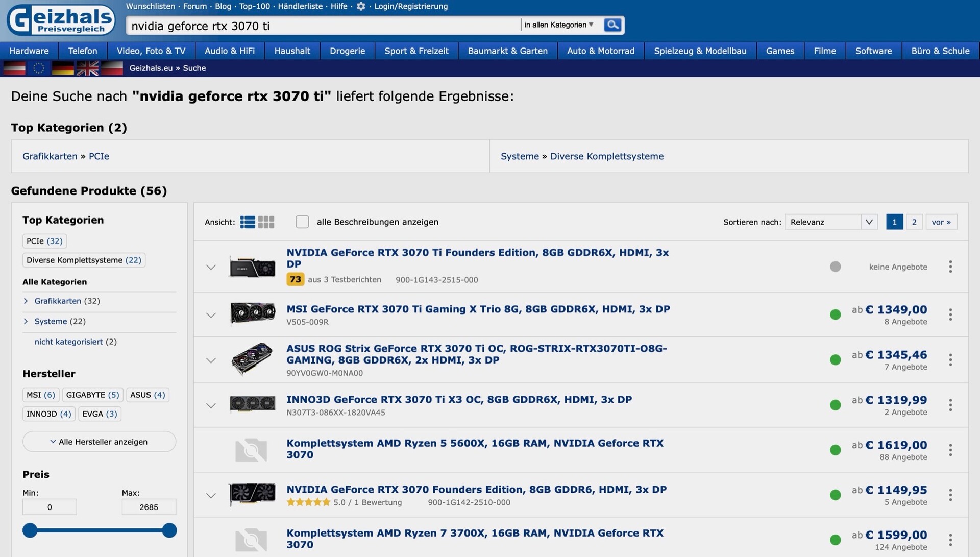Screen dimensions: 980x557
Task: Open the Relevanz sort dropdown
Action: [x=830, y=222]
